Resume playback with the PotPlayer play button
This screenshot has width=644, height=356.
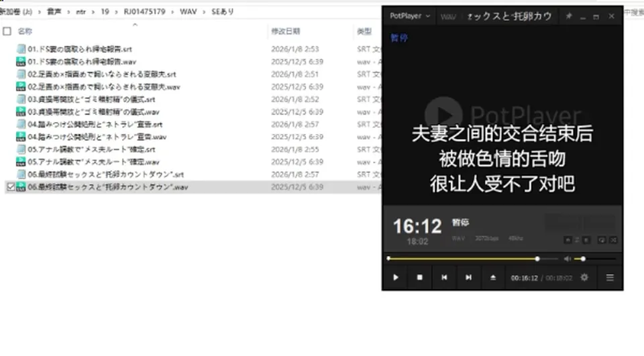(x=396, y=278)
